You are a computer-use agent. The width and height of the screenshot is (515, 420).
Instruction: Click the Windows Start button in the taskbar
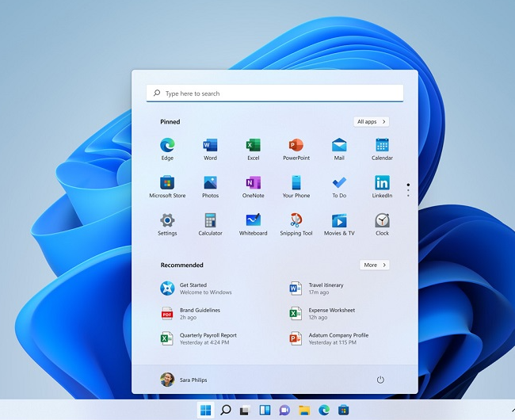[206, 410]
